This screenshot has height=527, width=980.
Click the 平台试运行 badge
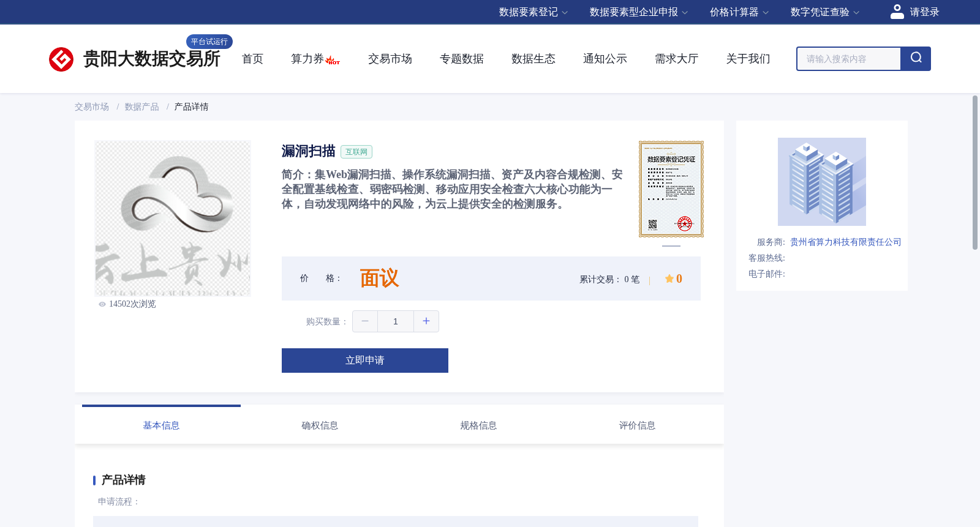tap(209, 42)
